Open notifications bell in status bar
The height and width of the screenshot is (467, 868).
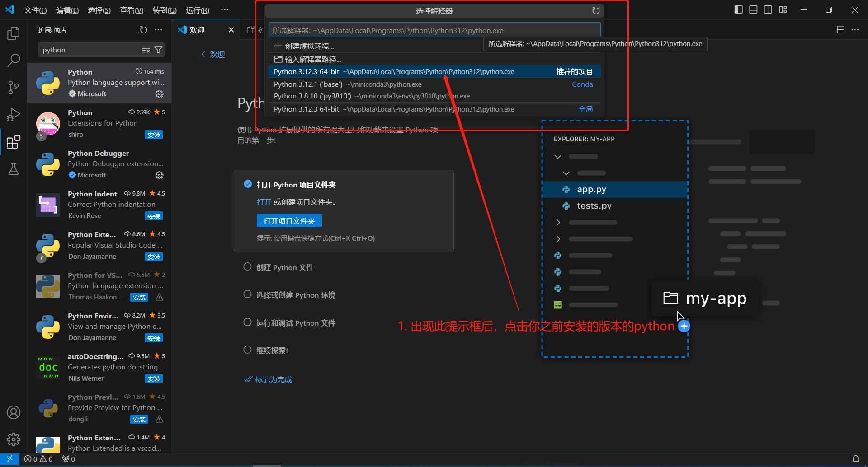[x=855, y=459]
